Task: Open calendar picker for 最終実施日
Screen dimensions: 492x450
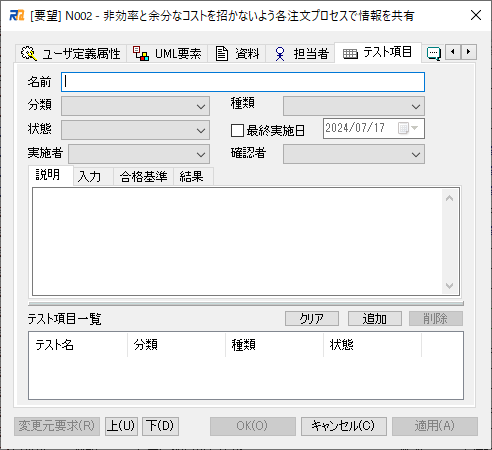Action: [408, 128]
